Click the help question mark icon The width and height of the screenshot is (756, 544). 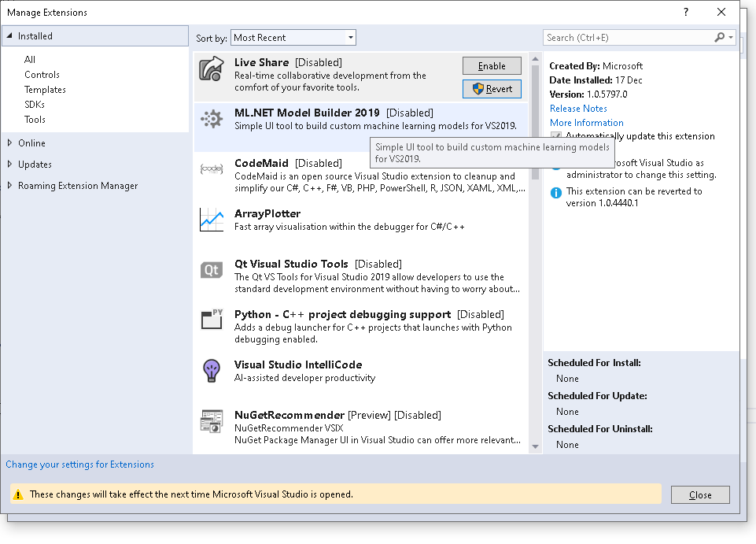pos(686,12)
